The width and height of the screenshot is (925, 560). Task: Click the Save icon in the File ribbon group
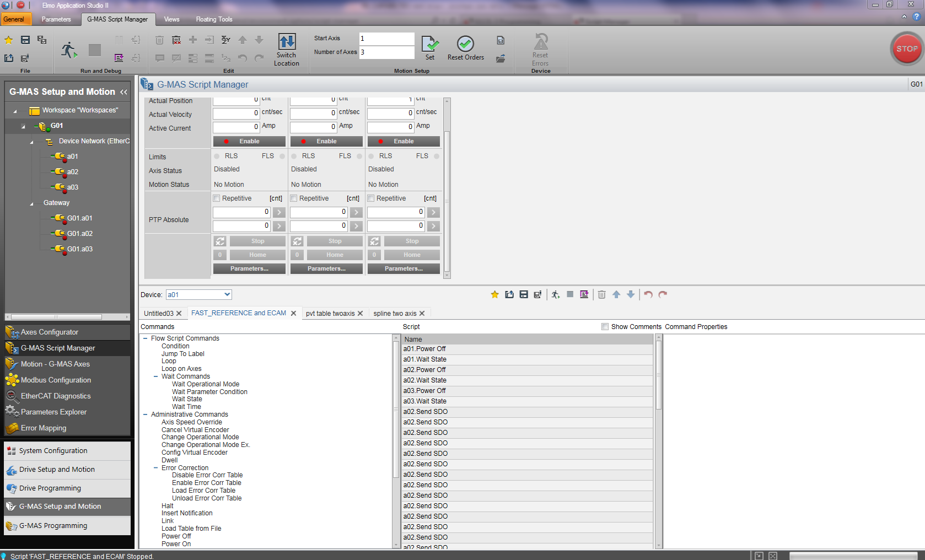click(25, 40)
